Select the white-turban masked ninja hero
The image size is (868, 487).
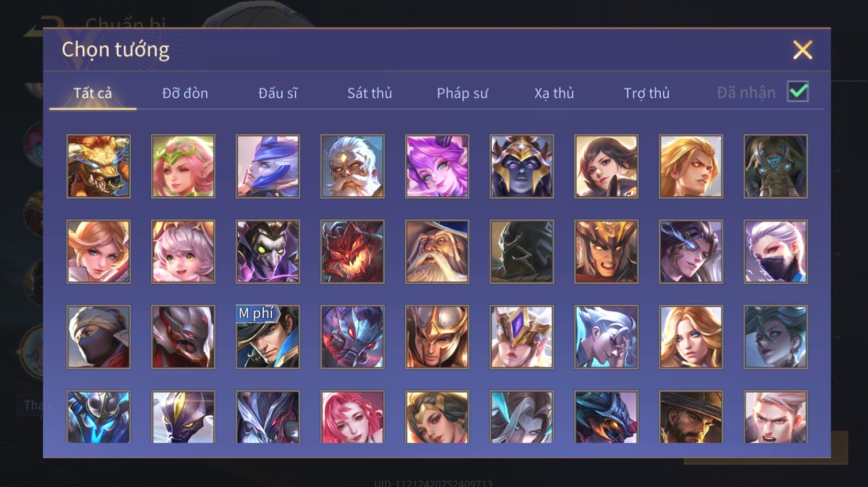(x=98, y=337)
